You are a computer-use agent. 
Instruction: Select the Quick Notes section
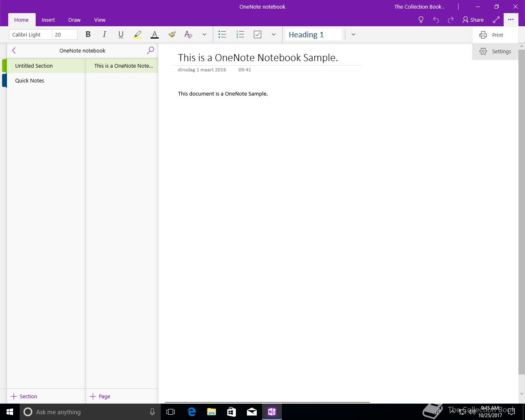click(46, 80)
